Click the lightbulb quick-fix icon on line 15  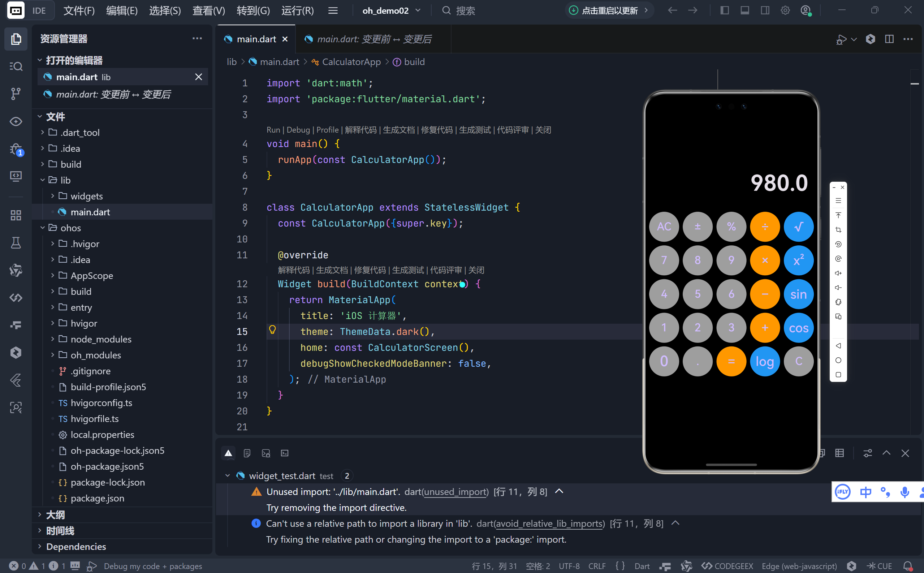coord(272,330)
